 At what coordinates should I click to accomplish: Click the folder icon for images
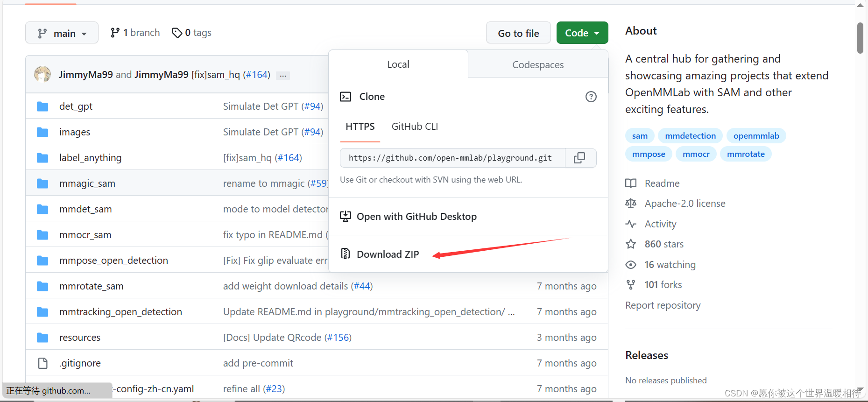pos(42,132)
